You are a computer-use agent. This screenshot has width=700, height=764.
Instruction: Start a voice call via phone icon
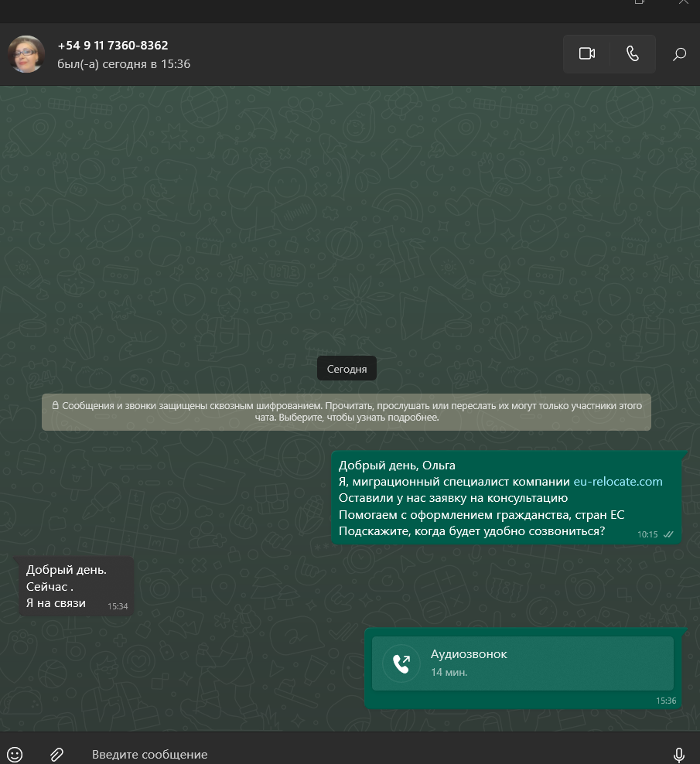pos(632,53)
